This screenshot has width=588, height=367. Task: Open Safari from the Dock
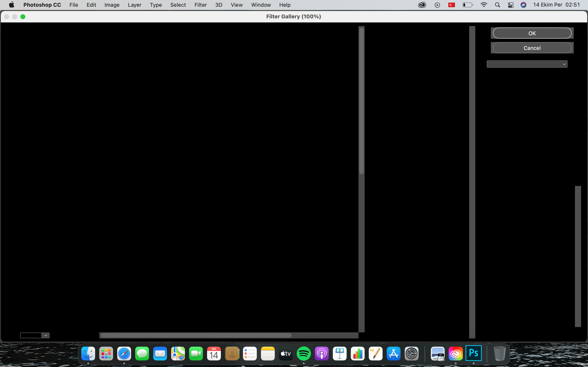124,353
